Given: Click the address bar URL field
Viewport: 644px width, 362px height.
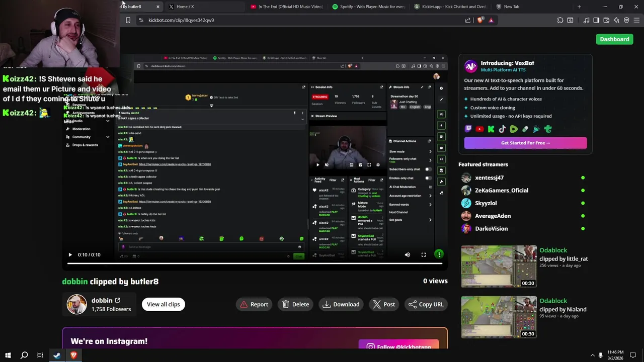Looking at the screenshot, I should 302,20.
